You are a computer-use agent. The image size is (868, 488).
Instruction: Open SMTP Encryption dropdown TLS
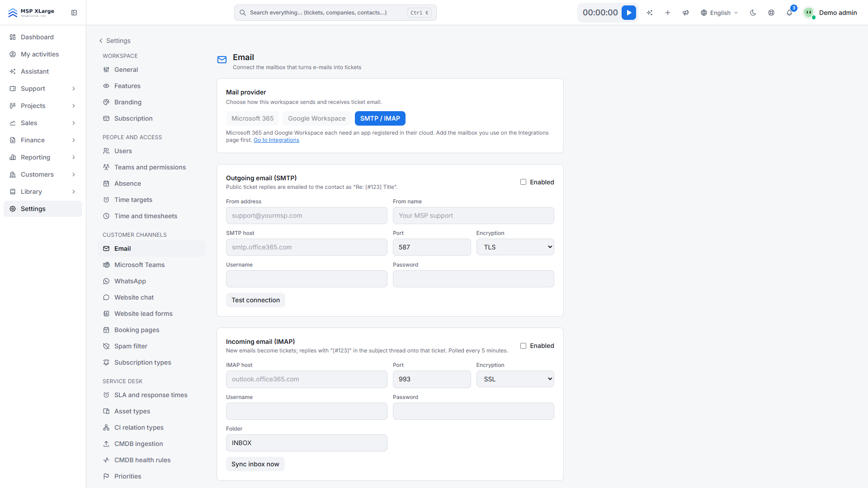pos(515,247)
